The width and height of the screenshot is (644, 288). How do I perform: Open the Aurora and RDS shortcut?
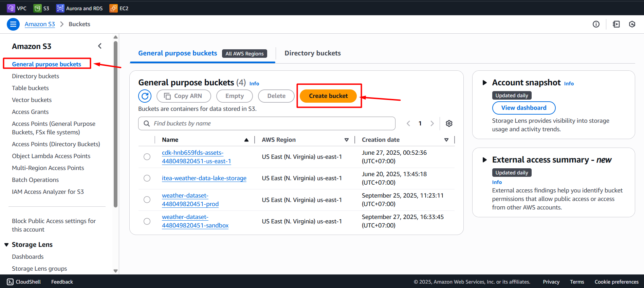coord(79,8)
